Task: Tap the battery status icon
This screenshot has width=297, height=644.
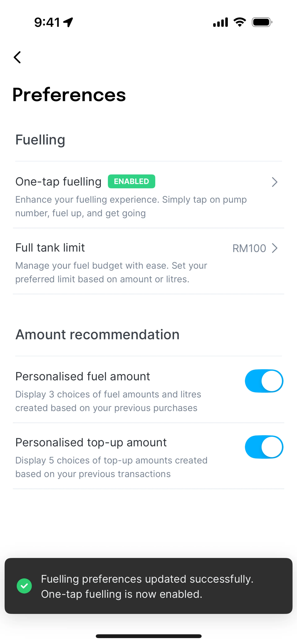Action: (x=262, y=22)
